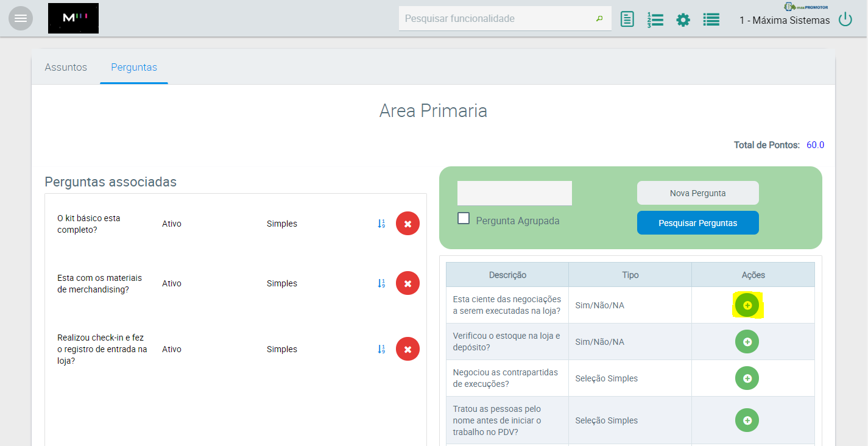Open the document report icon in header

point(627,19)
